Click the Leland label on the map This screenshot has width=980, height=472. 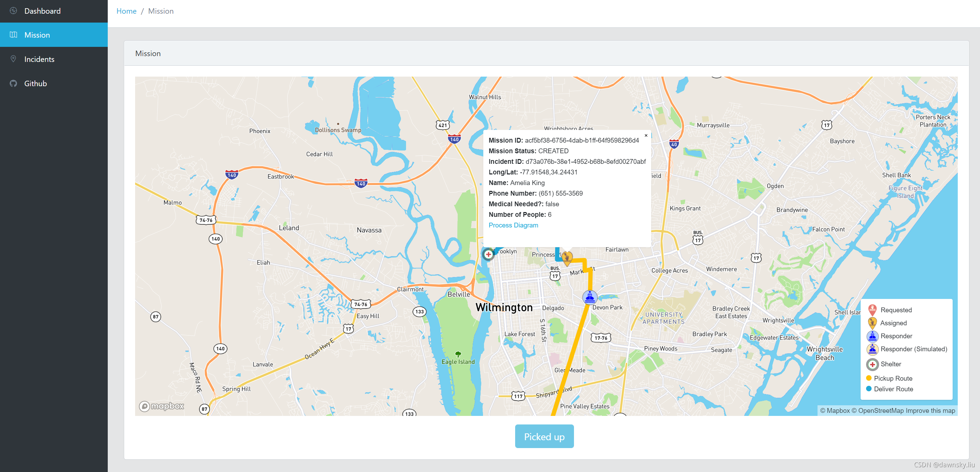click(x=289, y=228)
